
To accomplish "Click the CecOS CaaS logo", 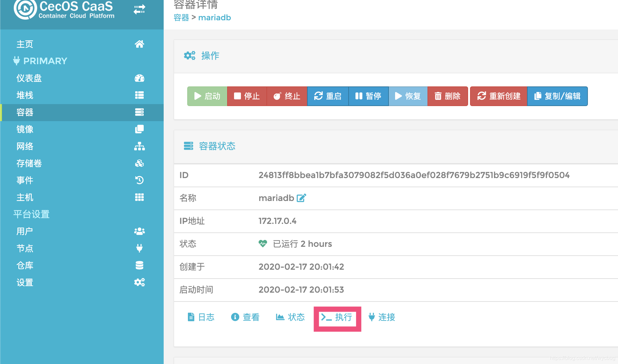I will coord(64,9).
